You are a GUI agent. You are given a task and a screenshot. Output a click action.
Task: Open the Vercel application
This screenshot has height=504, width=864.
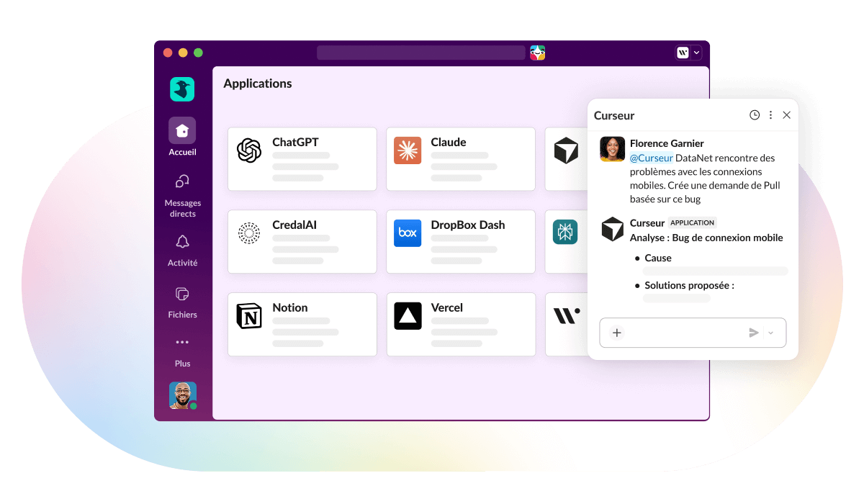click(460, 324)
